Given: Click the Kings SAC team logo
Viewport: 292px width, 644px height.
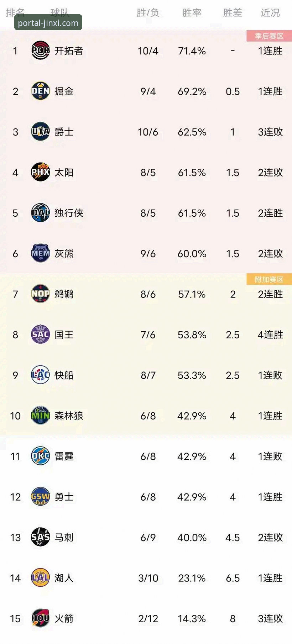Looking at the screenshot, I should [x=40, y=335].
